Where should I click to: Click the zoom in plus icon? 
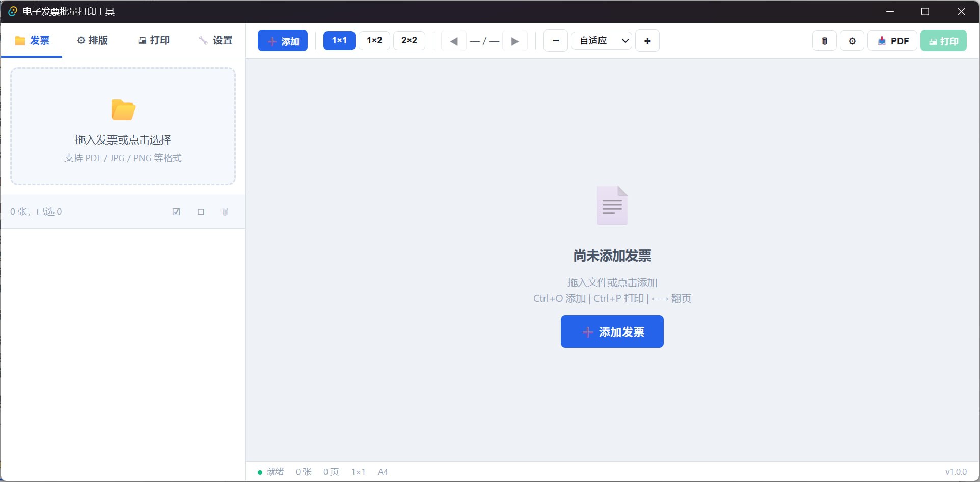[x=647, y=41]
